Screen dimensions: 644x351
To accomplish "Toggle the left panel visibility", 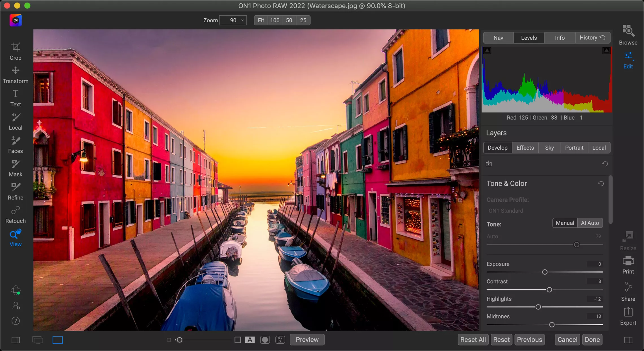I will (16, 340).
